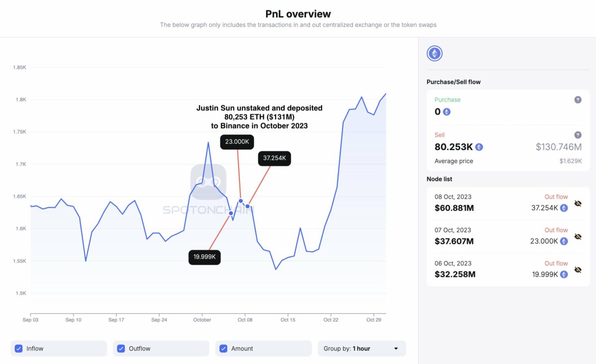
Task: Hide the 08 Oct, 2023 node
Action: [578, 204]
